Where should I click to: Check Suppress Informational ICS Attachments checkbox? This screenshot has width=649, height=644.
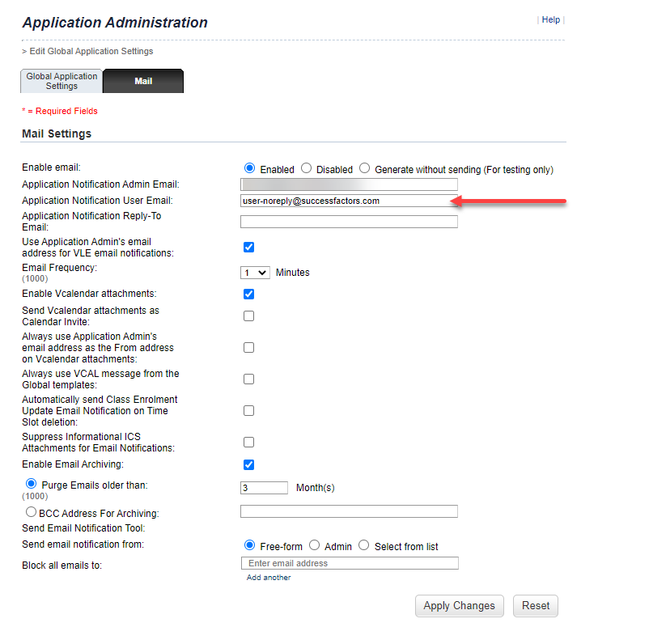248,442
